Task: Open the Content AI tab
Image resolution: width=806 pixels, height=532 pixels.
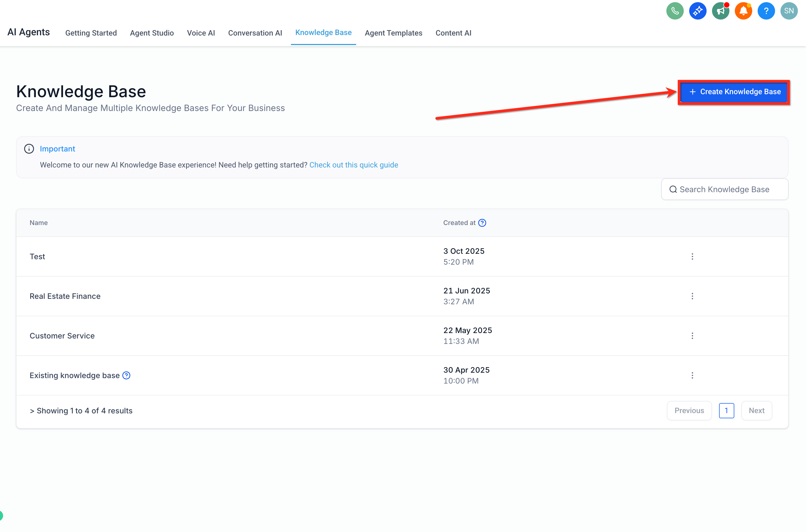Action: click(453, 33)
